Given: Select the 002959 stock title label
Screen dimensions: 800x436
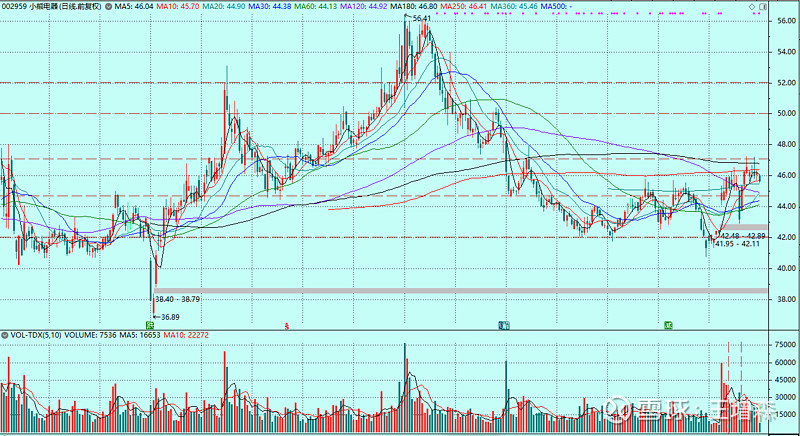Looking at the screenshot, I should [52, 7].
